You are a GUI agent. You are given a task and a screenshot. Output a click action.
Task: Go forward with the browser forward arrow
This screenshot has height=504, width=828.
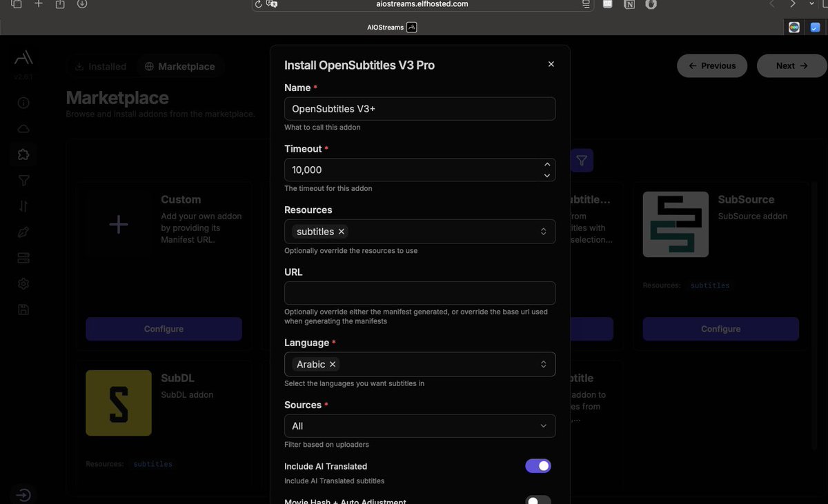tap(793, 4)
